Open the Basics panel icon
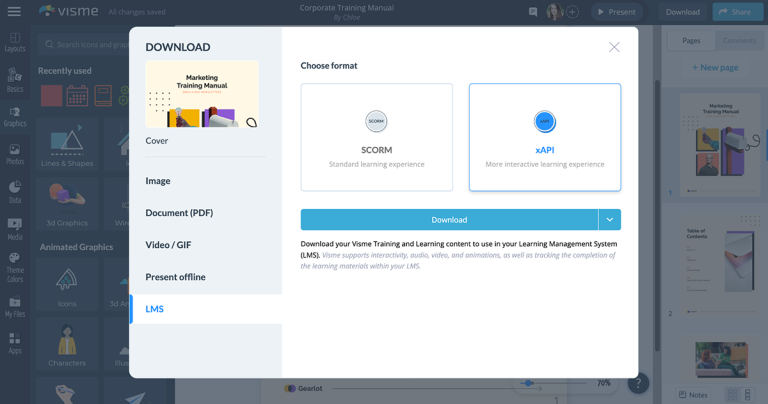The height and width of the screenshot is (404, 768). pyautogui.click(x=14, y=80)
